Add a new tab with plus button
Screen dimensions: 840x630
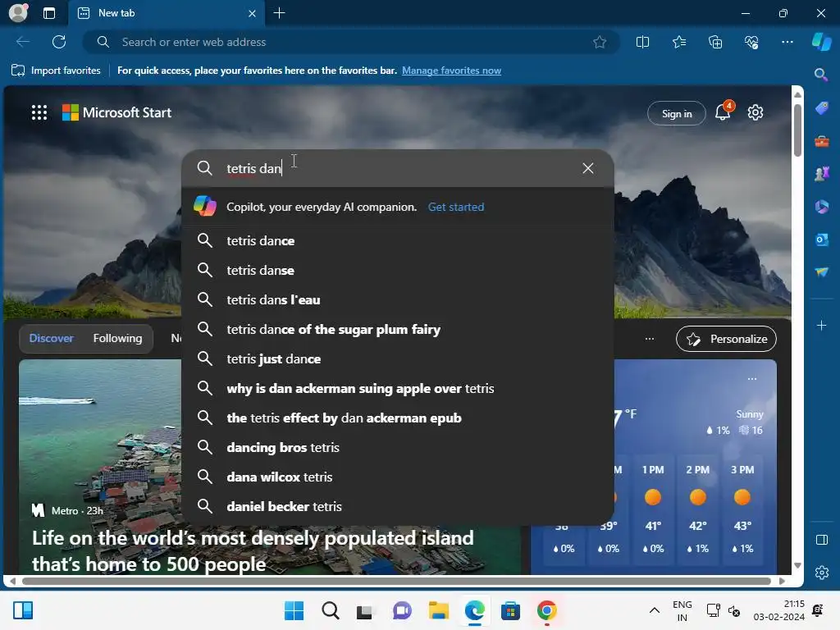pyautogui.click(x=279, y=13)
